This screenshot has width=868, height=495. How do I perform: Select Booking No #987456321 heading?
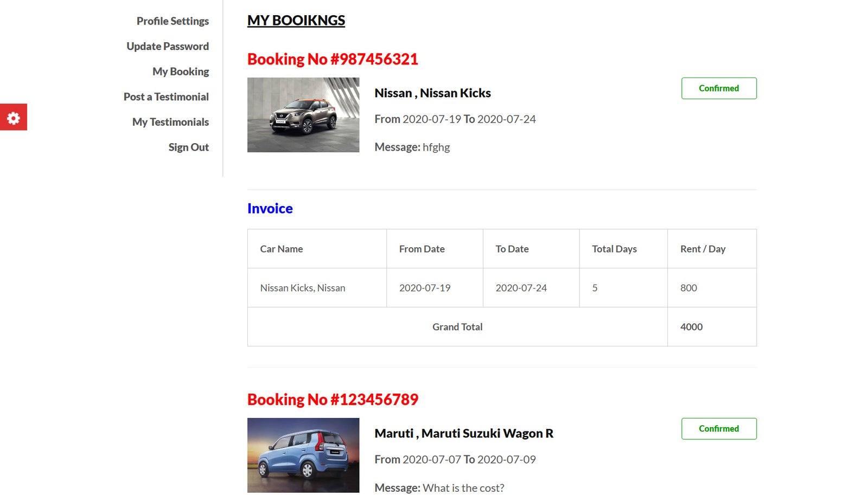(333, 59)
